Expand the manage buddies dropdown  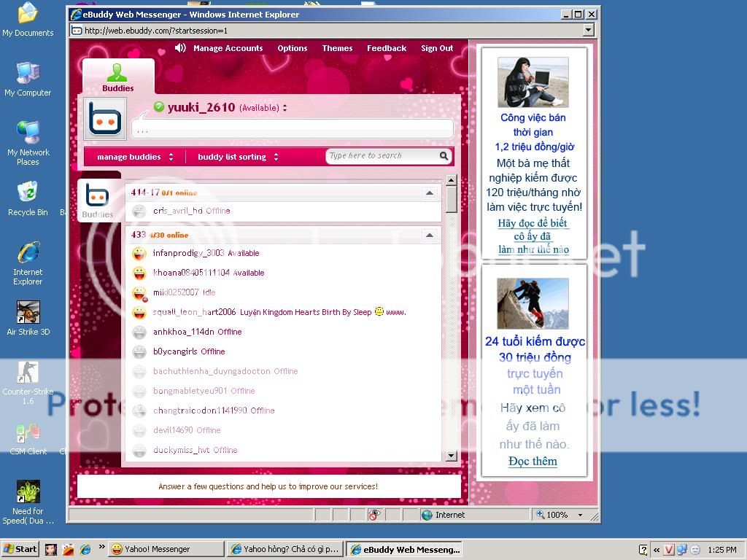tap(135, 157)
